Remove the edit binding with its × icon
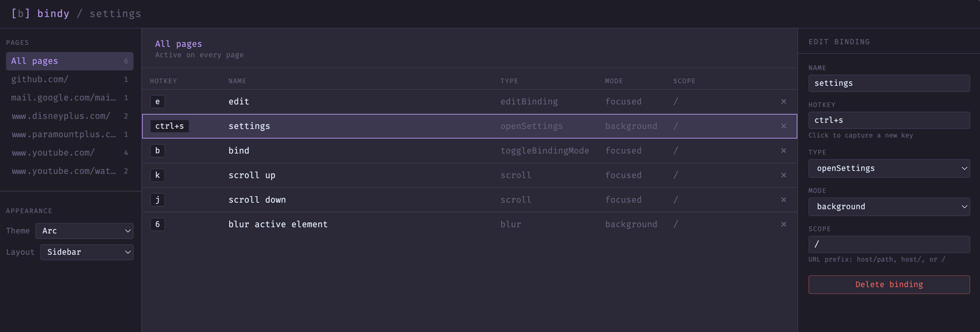Image resolution: width=980 pixels, height=332 pixels. 783,101
